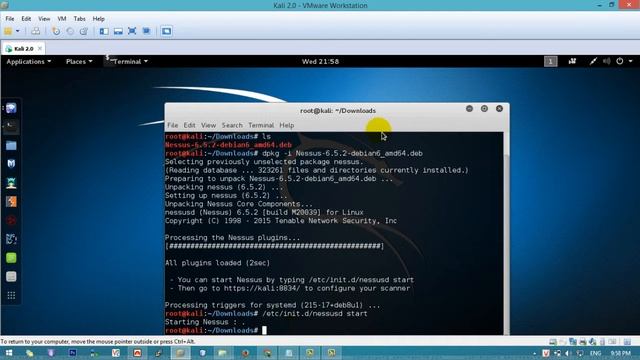Open the grey Tweak Tool icon in dock

pyautogui.click(x=11, y=277)
